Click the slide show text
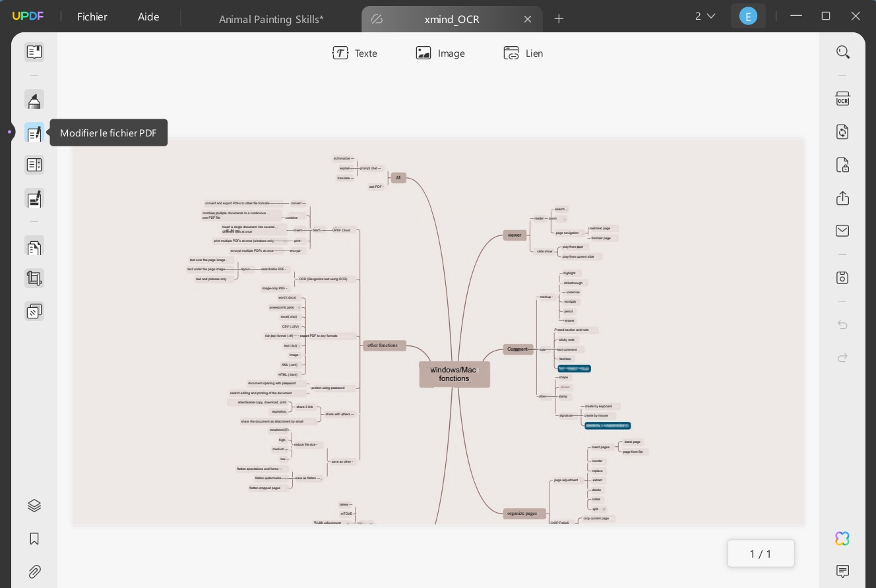876x588 pixels. click(544, 251)
